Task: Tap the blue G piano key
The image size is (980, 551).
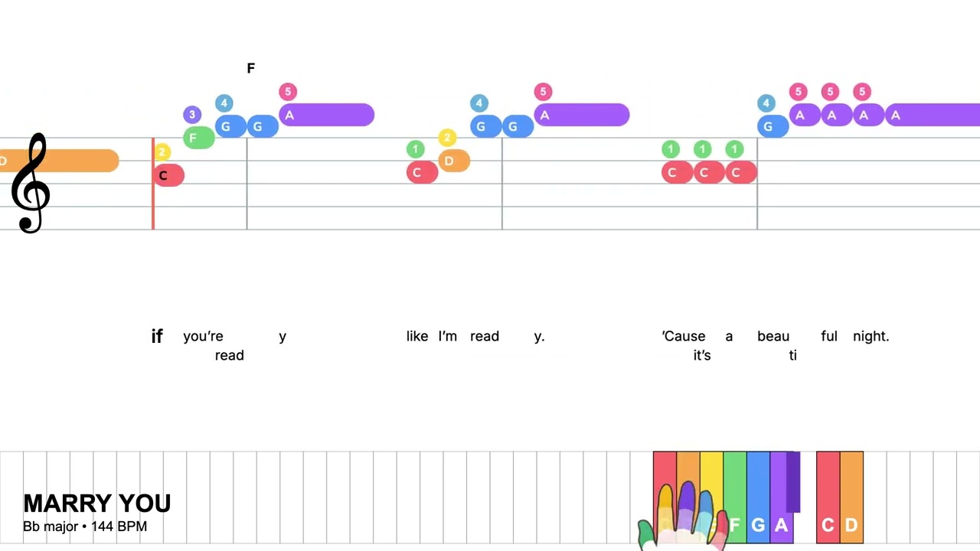Action: [758, 497]
